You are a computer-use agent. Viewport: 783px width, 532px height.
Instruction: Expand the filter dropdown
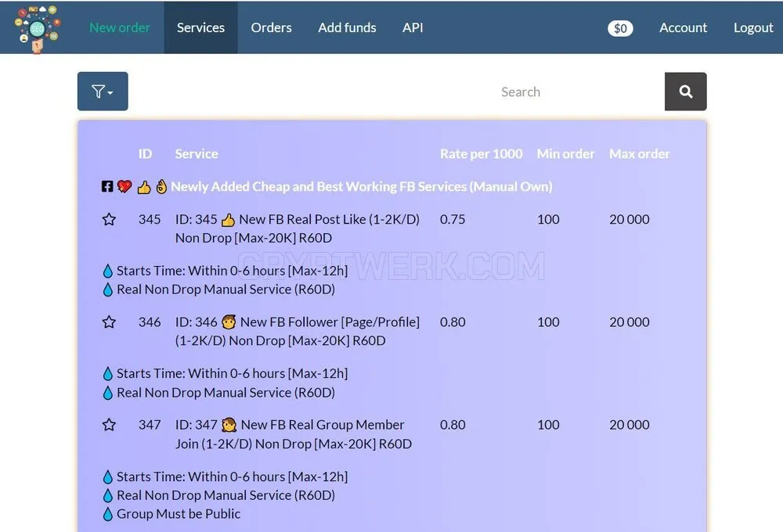(103, 92)
